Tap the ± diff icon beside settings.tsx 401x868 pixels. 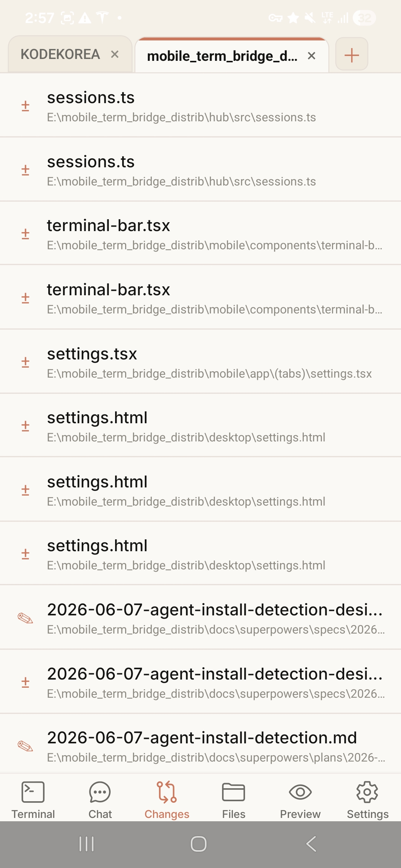click(x=25, y=362)
